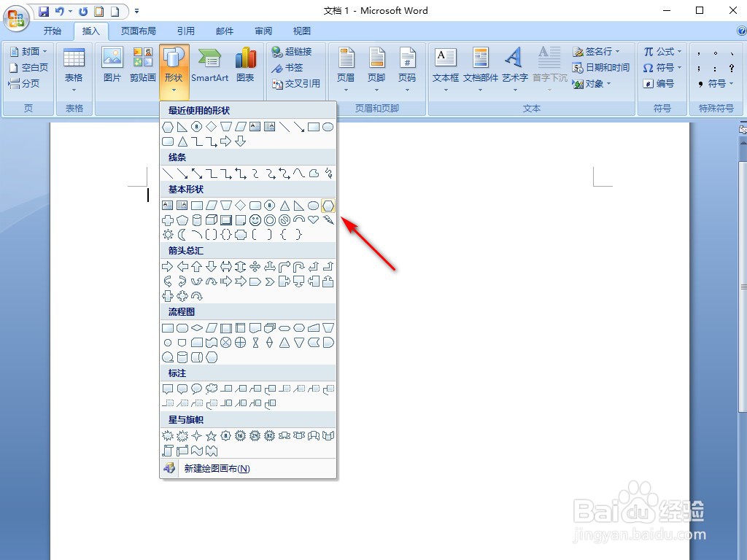Click the 分页 page break button
This screenshot has height=560, width=747.
click(24, 84)
